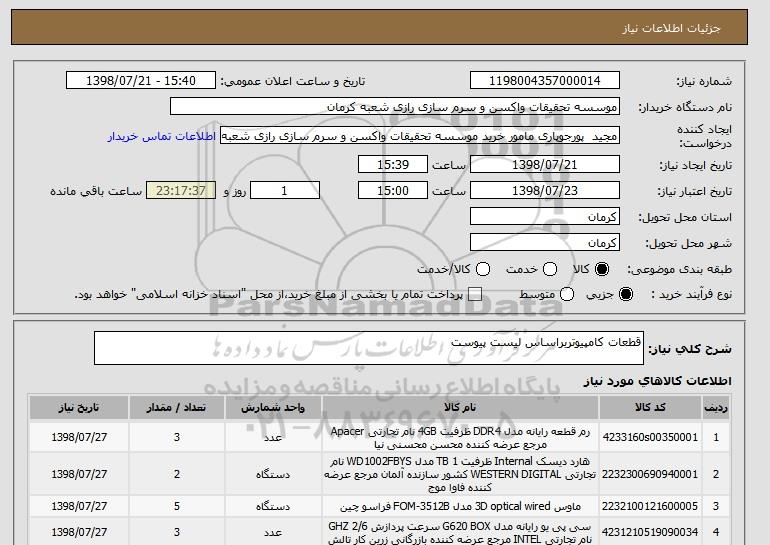Click the شرح کلی نیاز description box

[369, 348]
